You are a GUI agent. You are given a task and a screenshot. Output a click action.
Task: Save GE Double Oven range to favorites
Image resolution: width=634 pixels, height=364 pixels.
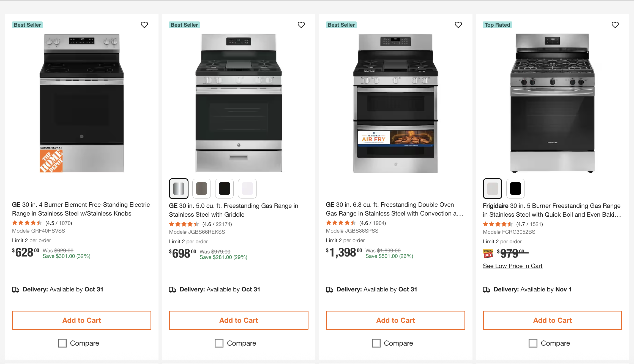[458, 25]
